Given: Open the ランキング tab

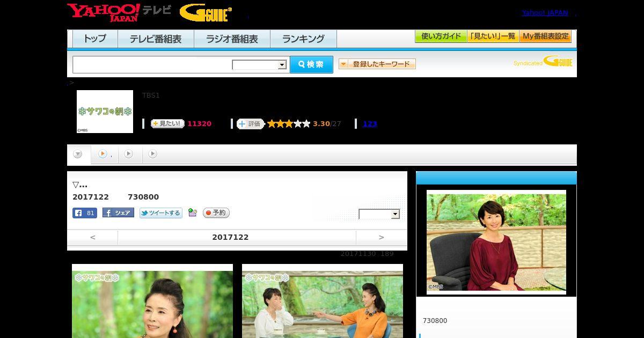Looking at the screenshot, I should coord(303,39).
